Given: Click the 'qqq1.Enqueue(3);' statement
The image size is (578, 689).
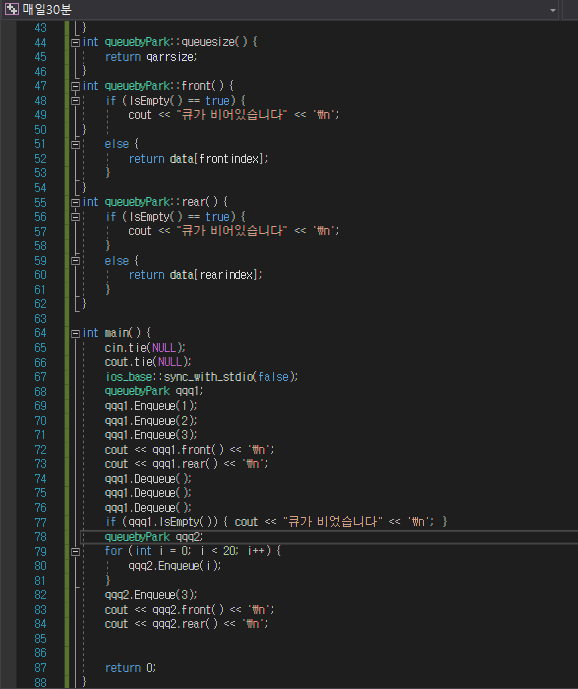Looking at the screenshot, I should coord(151,435).
